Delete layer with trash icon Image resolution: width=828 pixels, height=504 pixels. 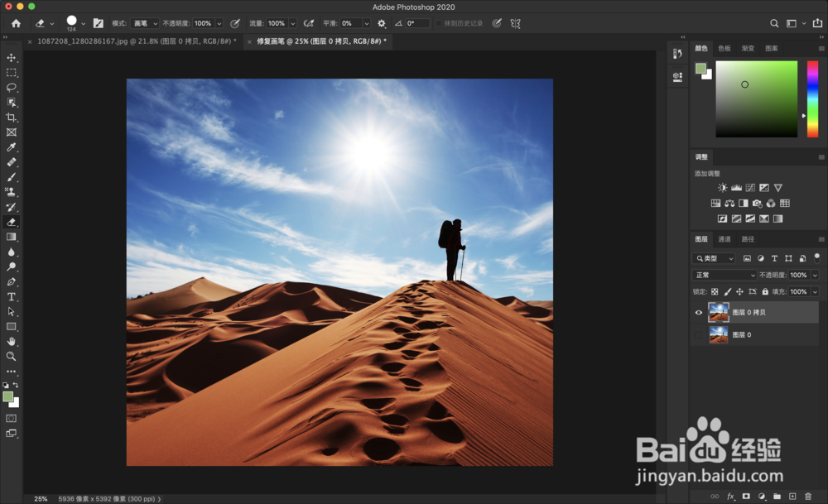pyautogui.click(x=808, y=496)
